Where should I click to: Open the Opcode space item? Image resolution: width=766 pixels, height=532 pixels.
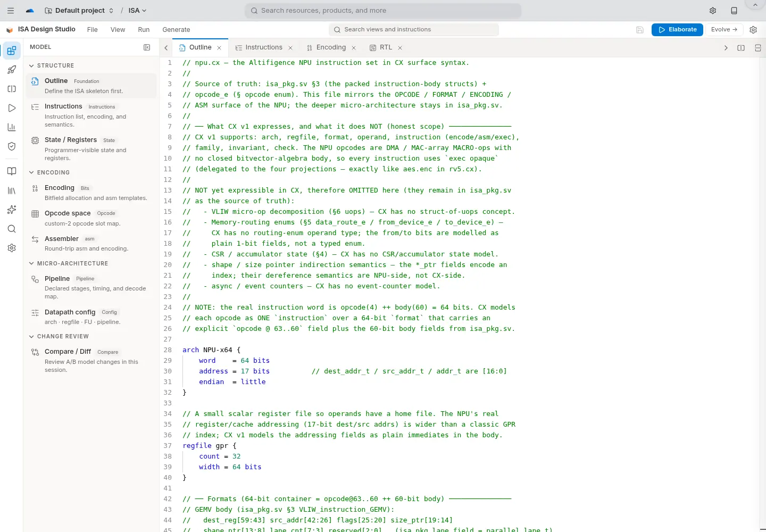[91, 218]
